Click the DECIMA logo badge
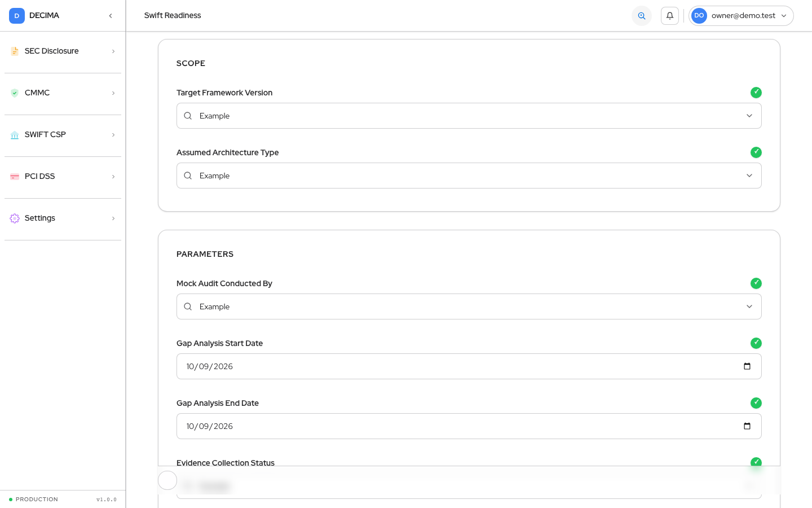Screen dimensions: 812x508 click(x=17, y=16)
